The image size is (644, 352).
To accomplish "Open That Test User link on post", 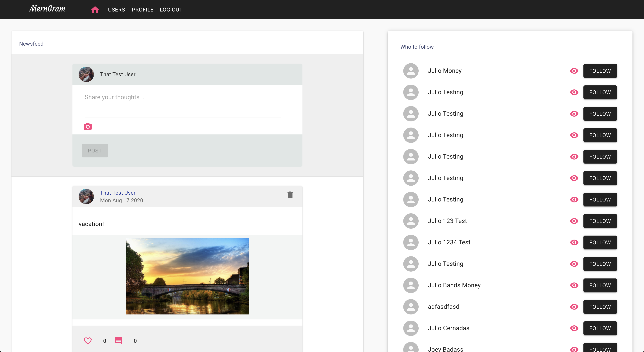I will pos(118,193).
